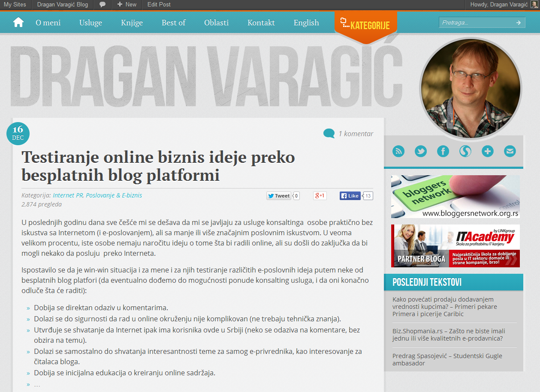
Task: Open the Poslovanje & E-biznis category link
Action: [x=114, y=195]
